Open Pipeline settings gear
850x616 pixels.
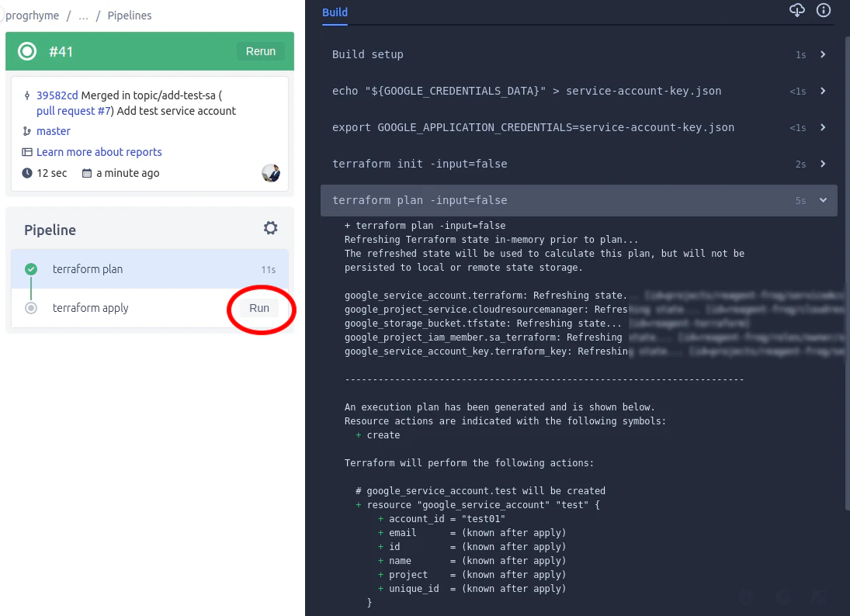(x=270, y=228)
